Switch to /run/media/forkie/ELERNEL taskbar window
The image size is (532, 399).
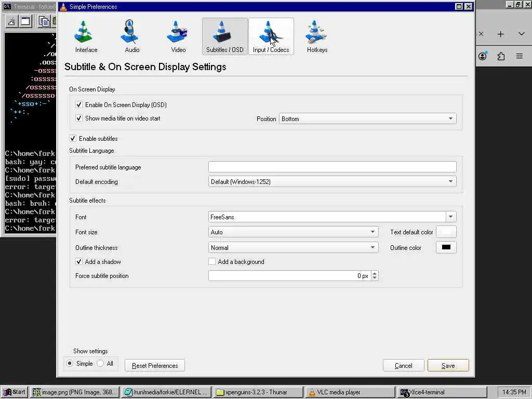pos(166,392)
